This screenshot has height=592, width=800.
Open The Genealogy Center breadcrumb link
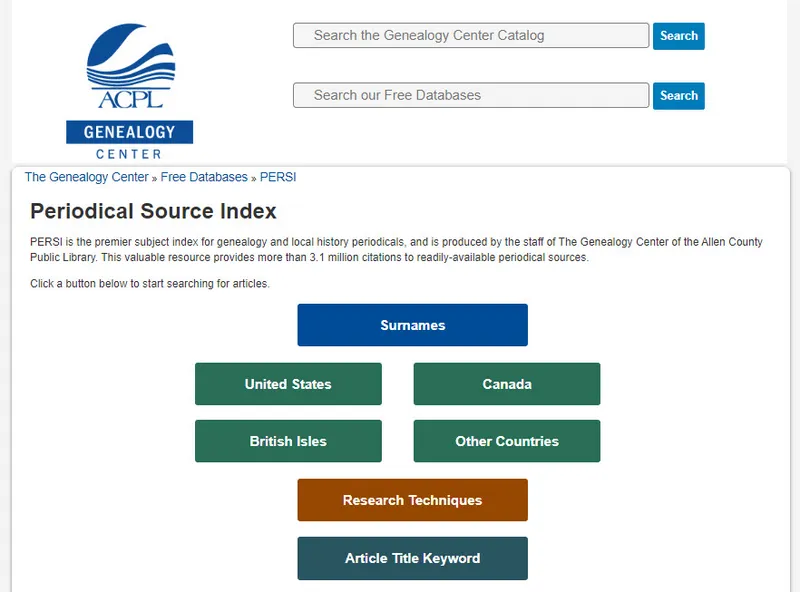click(87, 177)
